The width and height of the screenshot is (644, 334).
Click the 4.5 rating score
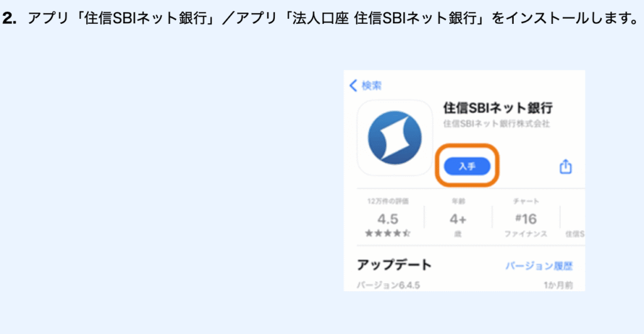387,219
